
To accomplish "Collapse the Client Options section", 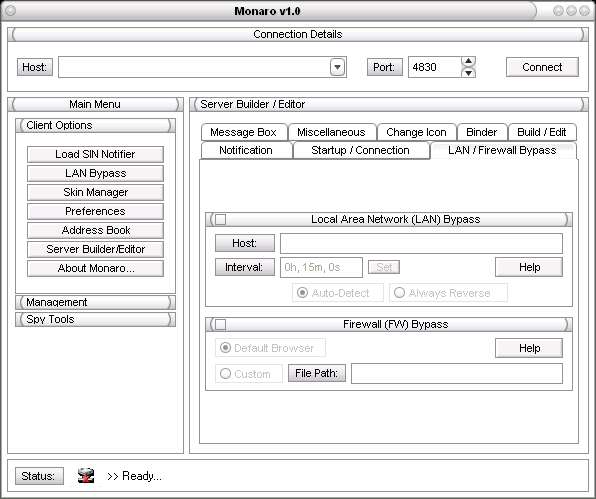I will point(95,125).
